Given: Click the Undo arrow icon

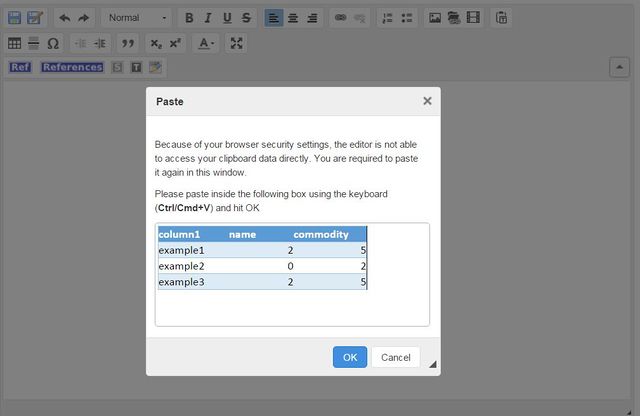Looking at the screenshot, I should pos(64,18).
